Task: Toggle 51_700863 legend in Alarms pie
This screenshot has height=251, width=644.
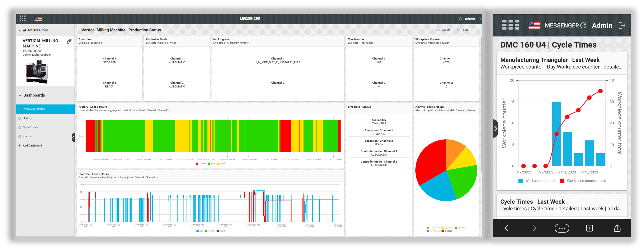Action: click(x=433, y=231)
